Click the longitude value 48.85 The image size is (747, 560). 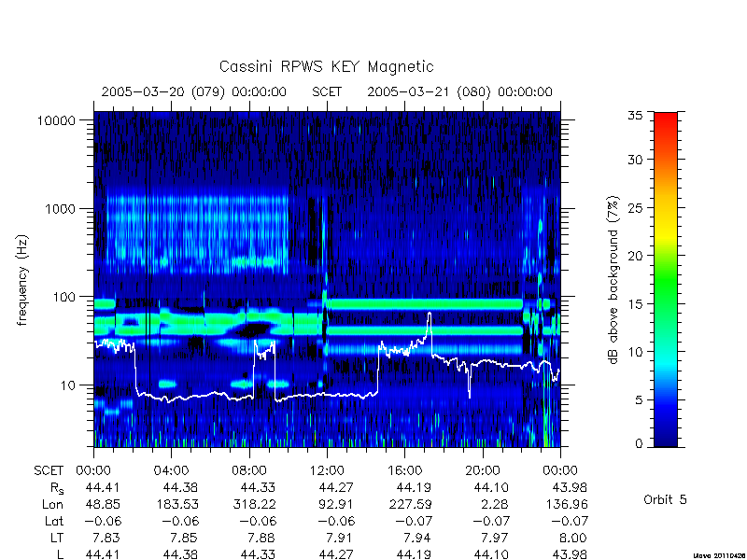[x=103, y=504]
